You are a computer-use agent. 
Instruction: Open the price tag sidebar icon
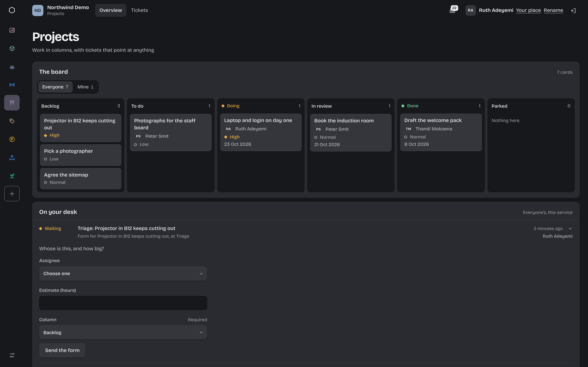tap(12, 121)
